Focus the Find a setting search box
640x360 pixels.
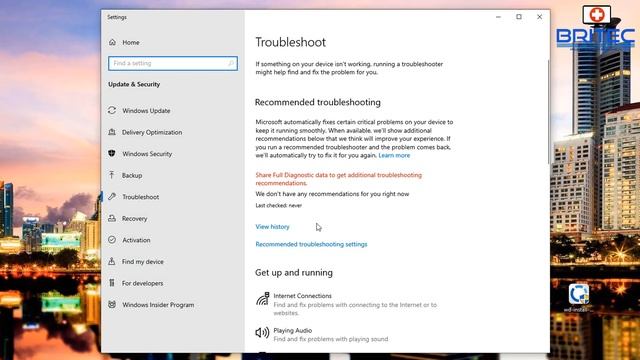pos(173,63)
